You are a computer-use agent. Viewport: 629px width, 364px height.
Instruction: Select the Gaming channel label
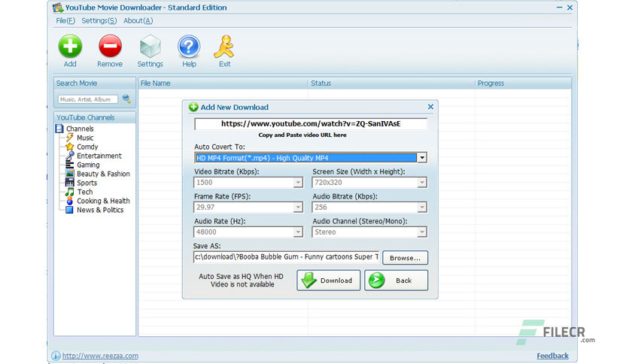point(88,165)
